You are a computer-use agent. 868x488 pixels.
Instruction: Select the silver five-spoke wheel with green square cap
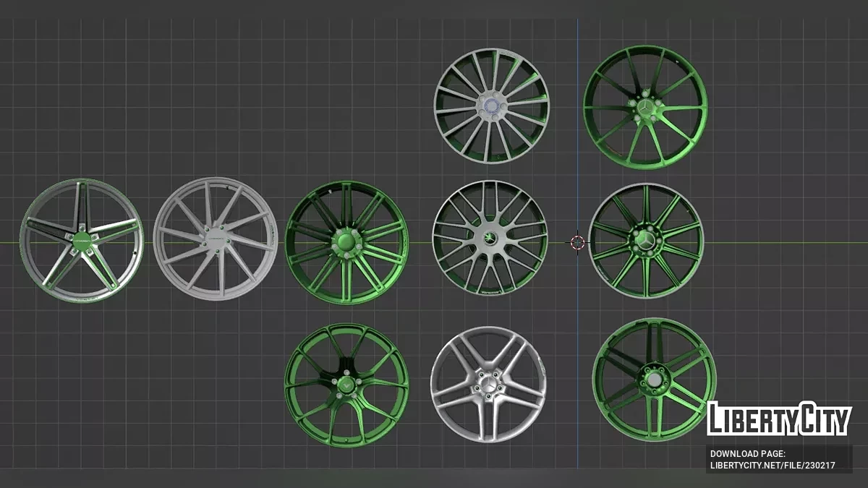tap(82, 240)
